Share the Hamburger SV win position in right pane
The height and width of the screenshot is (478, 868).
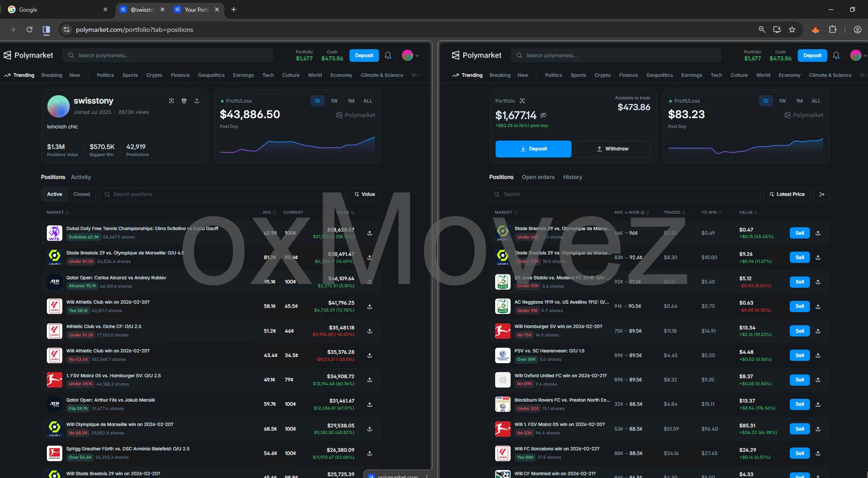[818, 331]
